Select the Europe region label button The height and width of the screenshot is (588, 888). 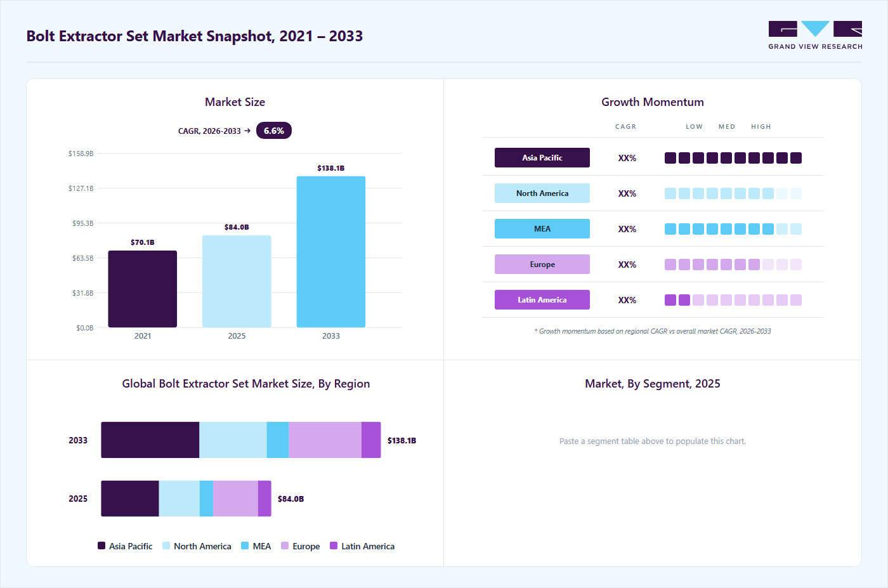click(542, 265)
